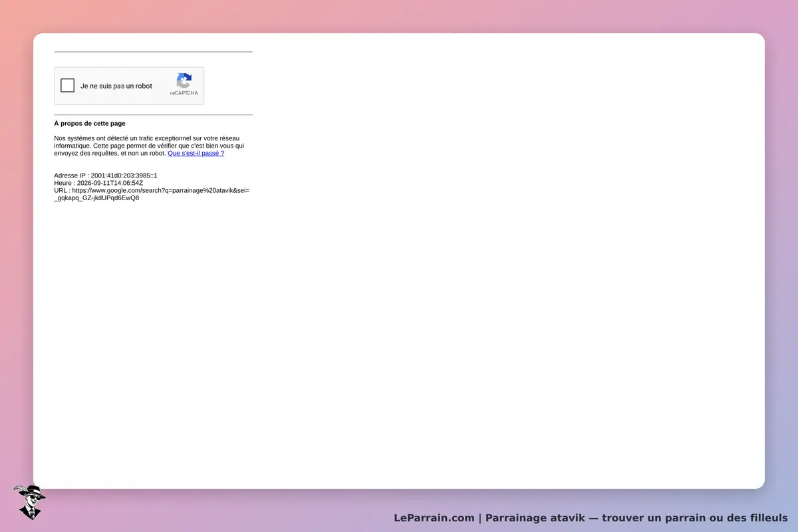Screen dimensions: 798x532
Task: Click the URL text beginning "https://www.google.com/search"
Action: click(x=152, y=194)
